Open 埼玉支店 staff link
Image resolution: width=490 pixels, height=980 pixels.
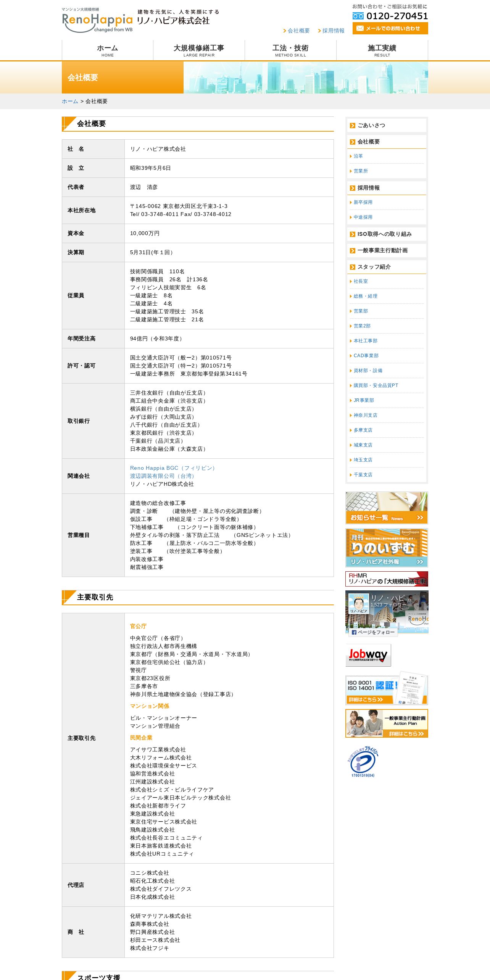[363, 460]
